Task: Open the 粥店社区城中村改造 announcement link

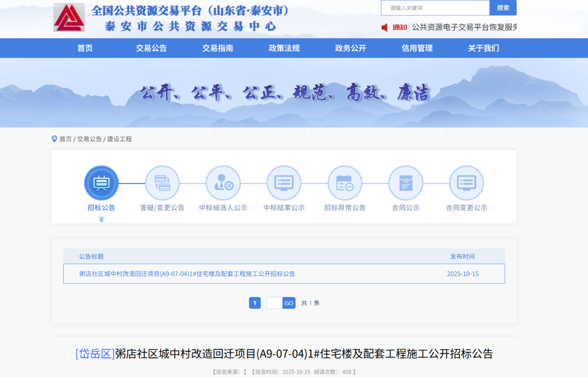Action: pos(187,274)
